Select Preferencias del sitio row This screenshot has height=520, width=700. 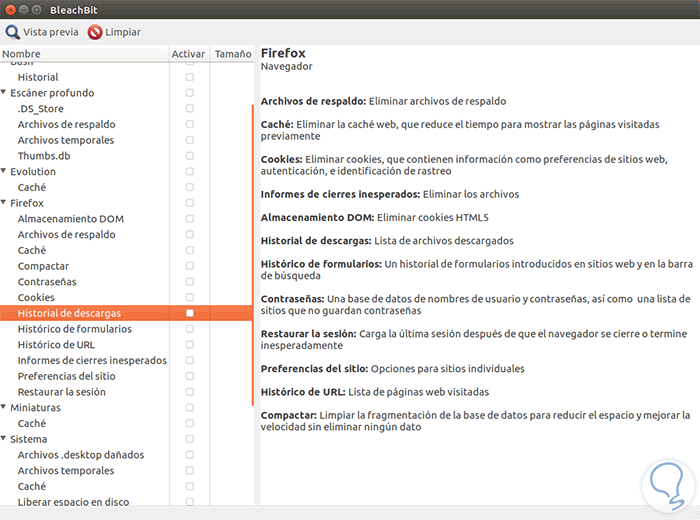[126, 376]
